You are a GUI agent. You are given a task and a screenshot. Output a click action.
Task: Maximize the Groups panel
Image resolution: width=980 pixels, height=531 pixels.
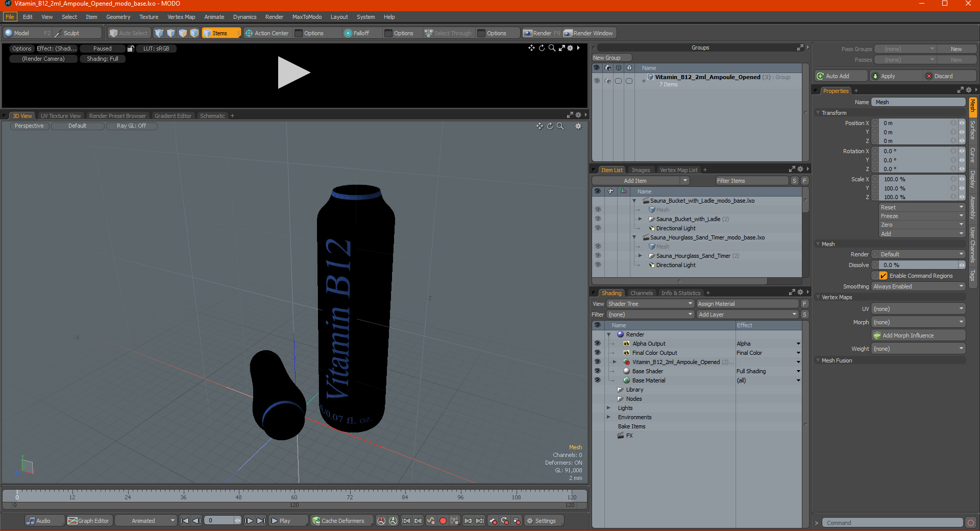(x=800, y=47)
